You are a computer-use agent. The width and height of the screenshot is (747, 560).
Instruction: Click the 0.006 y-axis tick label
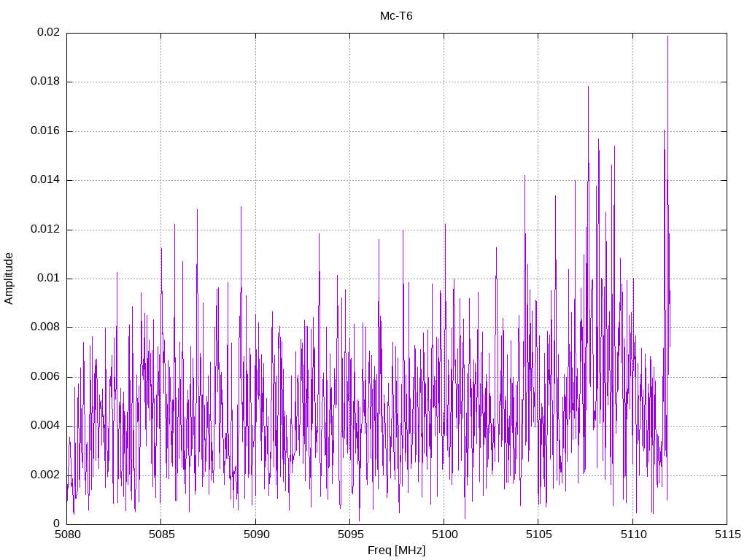pos(45,377)
